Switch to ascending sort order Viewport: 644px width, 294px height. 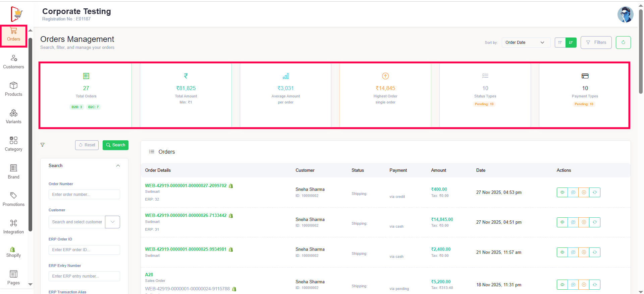click(560, 43)
